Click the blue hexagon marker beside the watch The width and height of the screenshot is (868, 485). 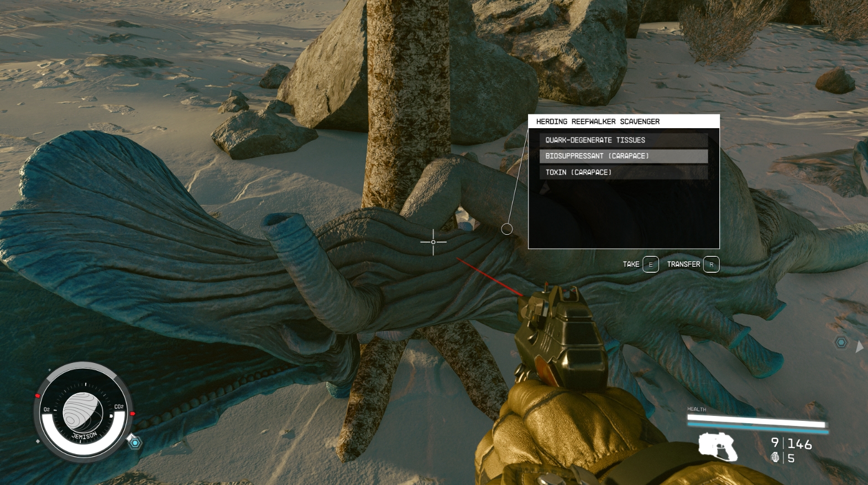(134, 442)
